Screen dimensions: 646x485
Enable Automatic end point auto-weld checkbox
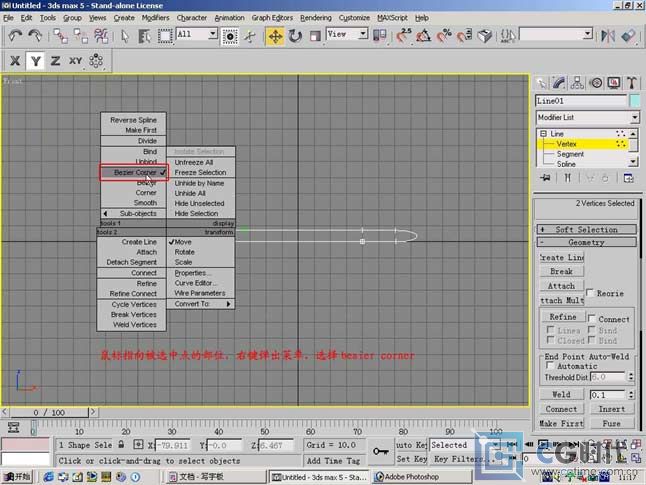pos(550,366)
